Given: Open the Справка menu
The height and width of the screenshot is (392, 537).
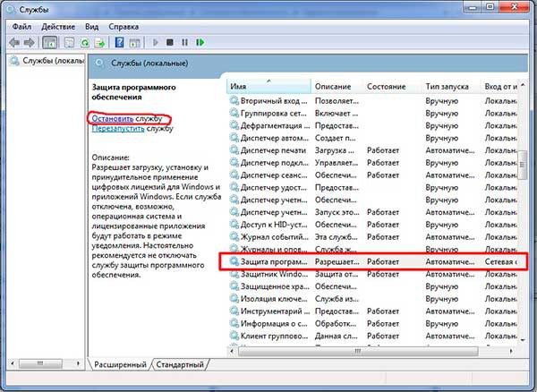Looking at the screenshot, I should (x=124, y=27).
